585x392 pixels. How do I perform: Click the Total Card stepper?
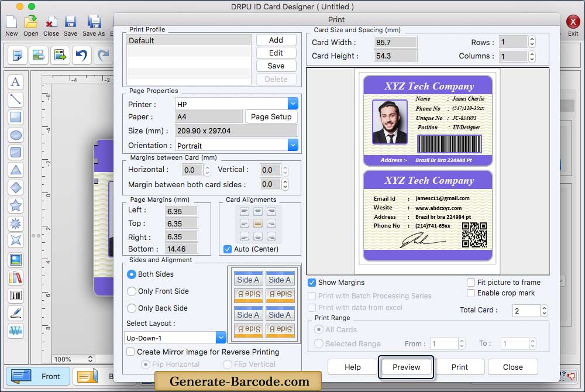(x=544, y=311)
